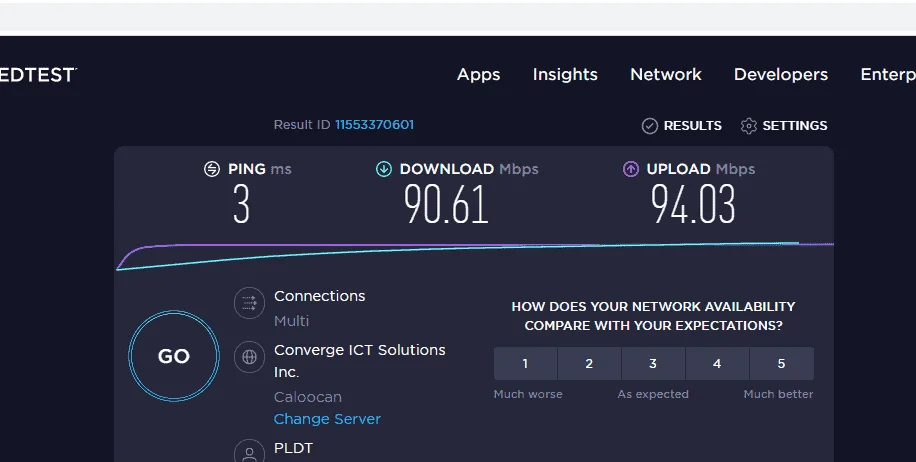Click the Much worse label
The image size is (916, 462).
point(528,394)
